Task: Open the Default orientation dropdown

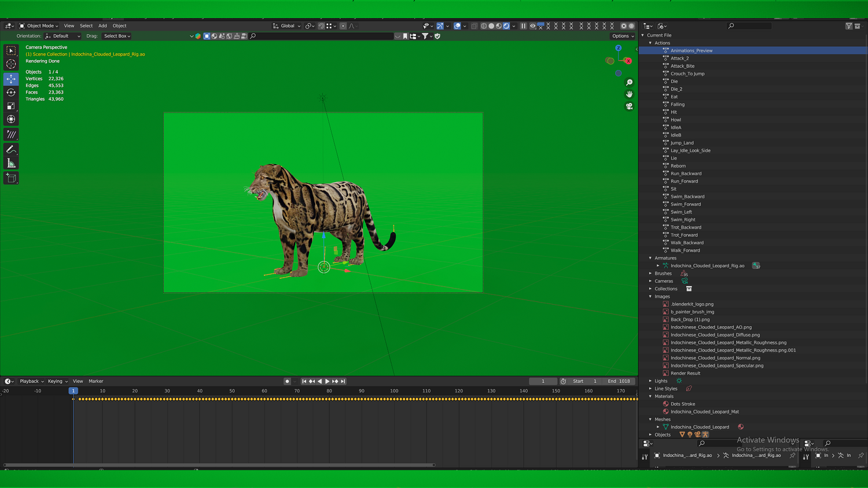Action: tap(62, 36)
